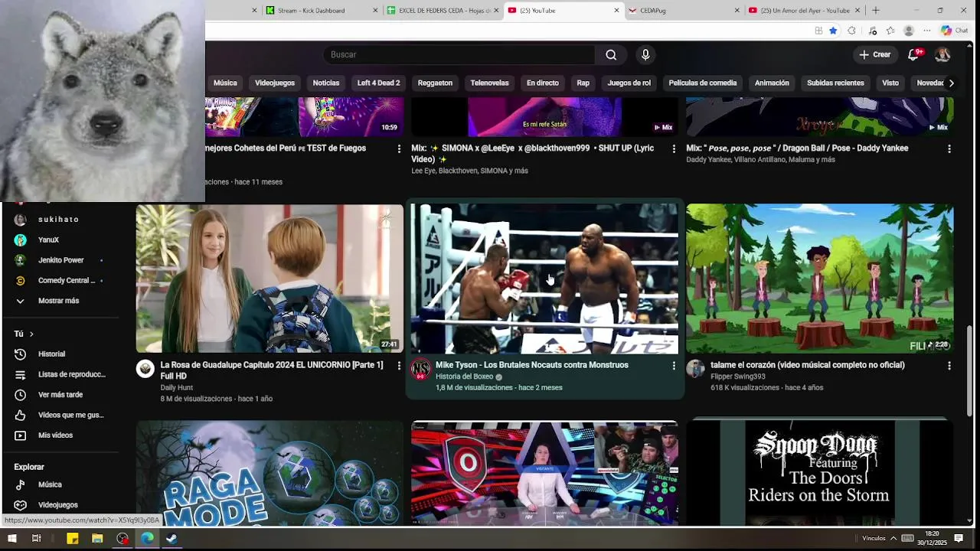980x551 pixels.
Task: Select the Música category chip
Action: point(225,83)
